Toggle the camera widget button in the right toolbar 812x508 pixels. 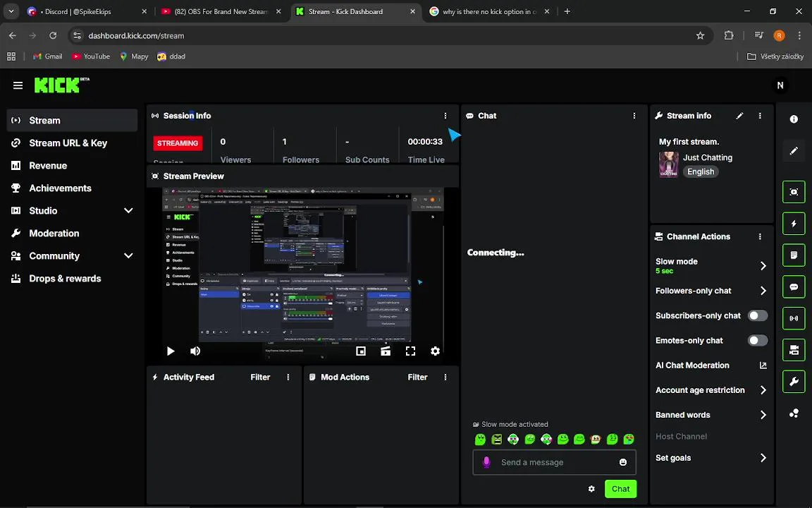tap(794, 350)
